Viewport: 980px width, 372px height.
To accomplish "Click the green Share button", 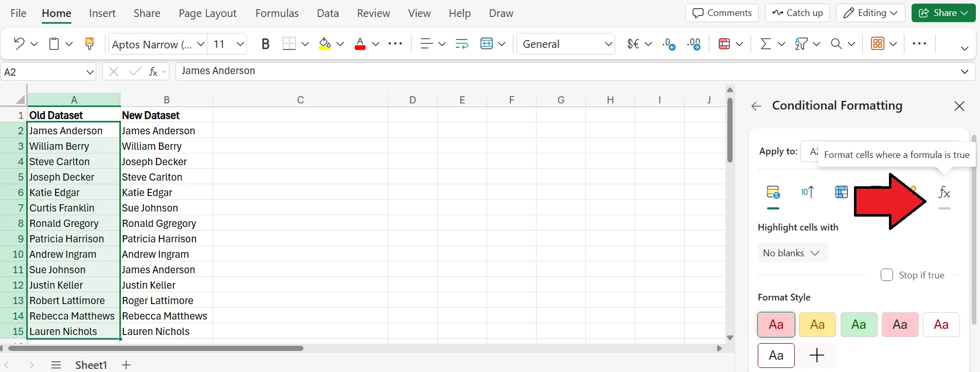I will pyautogui.click(x=943, y=13).
